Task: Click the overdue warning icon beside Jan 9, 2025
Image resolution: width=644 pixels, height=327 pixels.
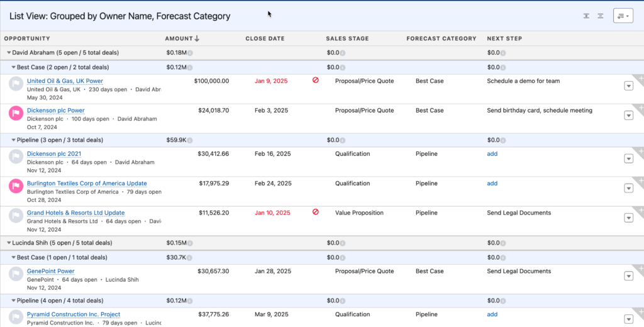Action: (x=316, y=80)
